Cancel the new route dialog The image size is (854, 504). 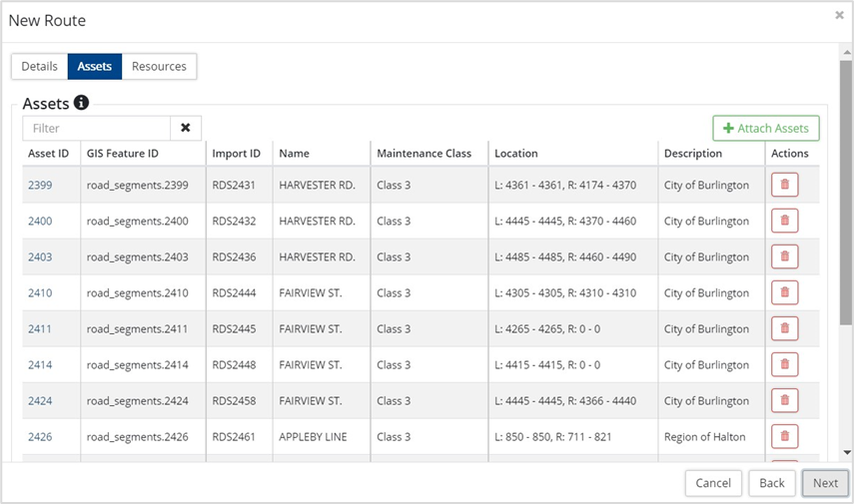point(713,483)
